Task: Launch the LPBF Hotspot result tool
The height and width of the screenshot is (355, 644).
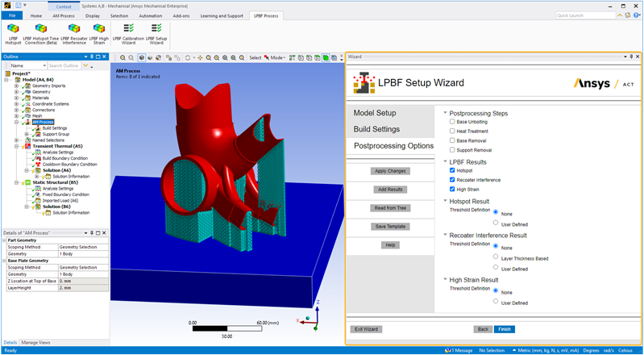Action: [13, 34]
